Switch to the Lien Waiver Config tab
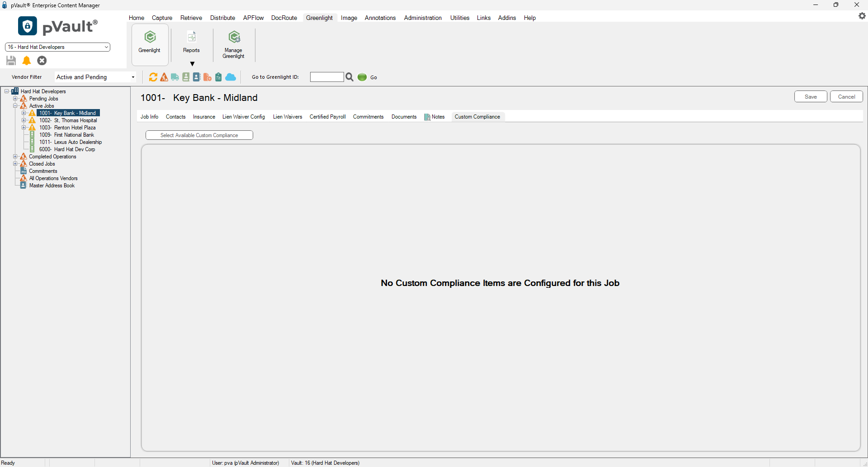 point(244,117)
